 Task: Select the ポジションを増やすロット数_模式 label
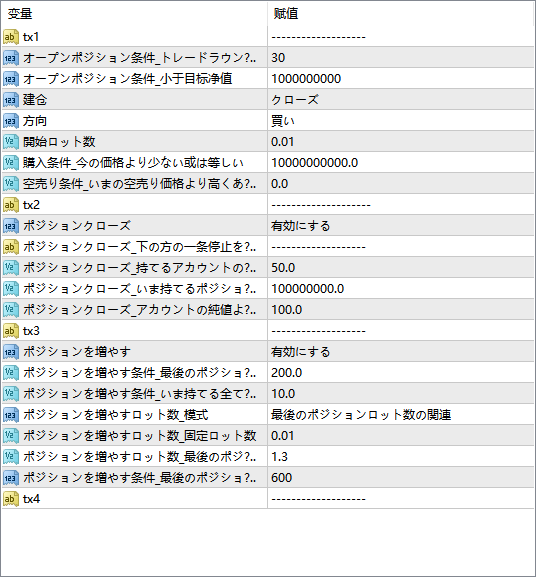[116, 415]
